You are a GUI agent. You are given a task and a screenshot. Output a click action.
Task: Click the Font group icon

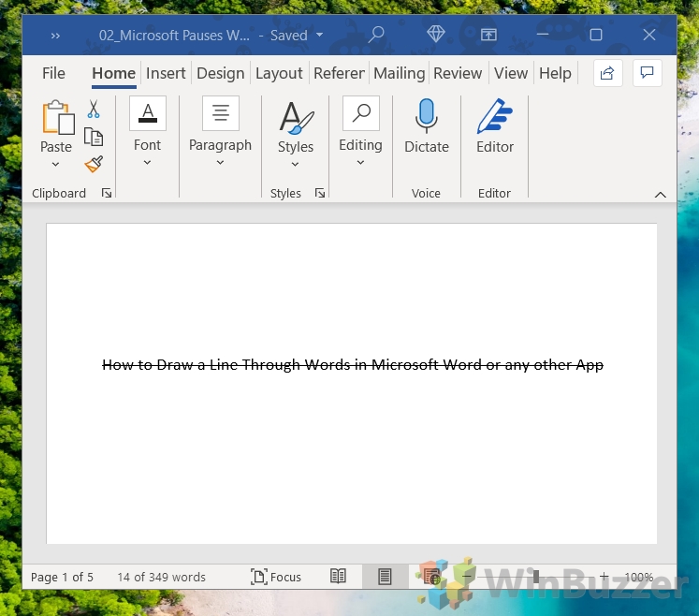point(148,113)
